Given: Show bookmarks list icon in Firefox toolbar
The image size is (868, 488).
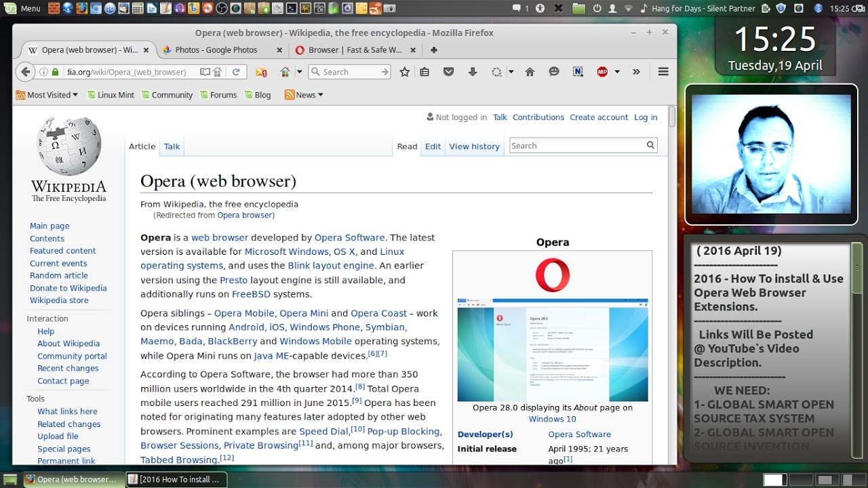Looking at the screenshot, I should 425,72.
